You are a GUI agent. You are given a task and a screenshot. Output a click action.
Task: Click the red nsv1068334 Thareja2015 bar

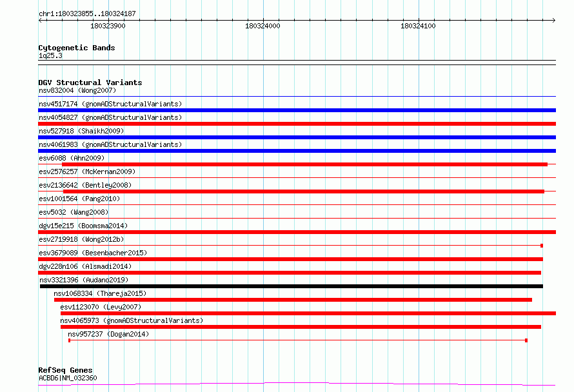click(x=293, y=300)
